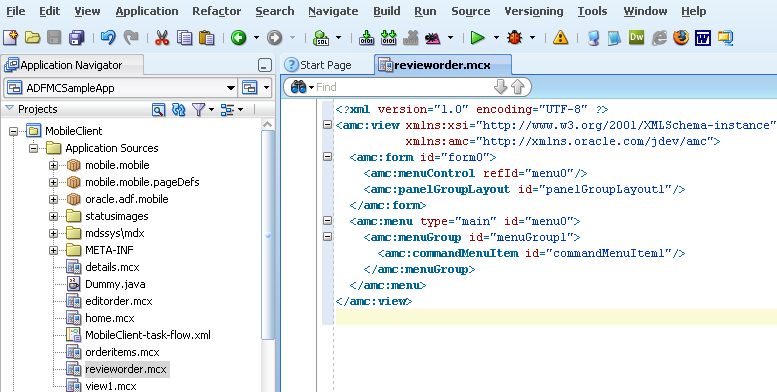The height and width of the screenshot is (392, 777).
Task: Click the green Run arrow icon
Action: tap(477, 38)
